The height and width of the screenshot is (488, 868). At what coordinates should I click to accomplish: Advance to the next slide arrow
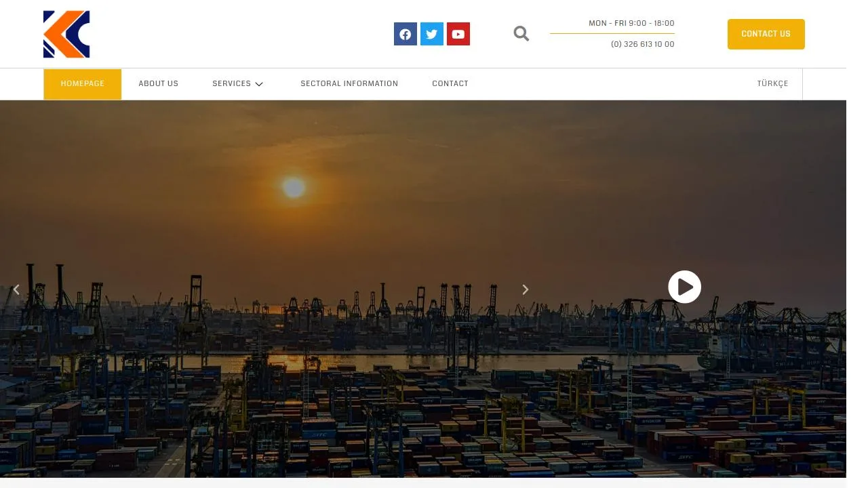525,289
